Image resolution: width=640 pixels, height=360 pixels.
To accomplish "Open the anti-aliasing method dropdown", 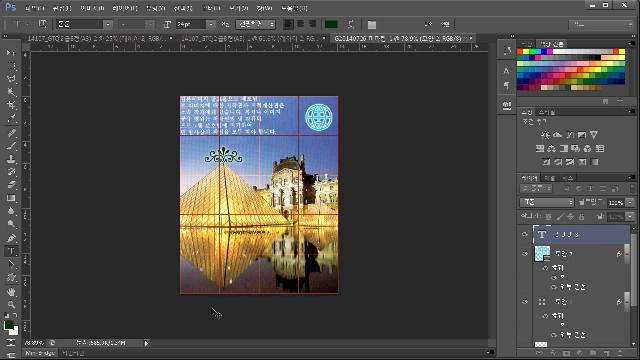I will [255, 24].
